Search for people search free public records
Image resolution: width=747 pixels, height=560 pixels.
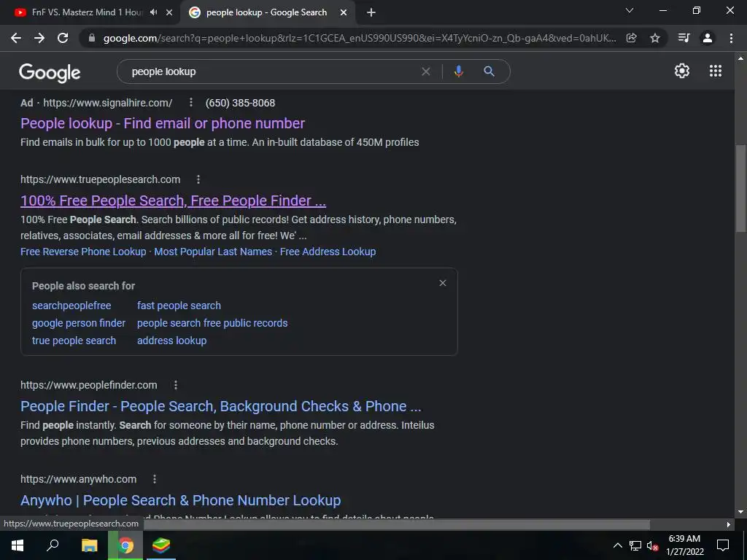pos(212,323)
